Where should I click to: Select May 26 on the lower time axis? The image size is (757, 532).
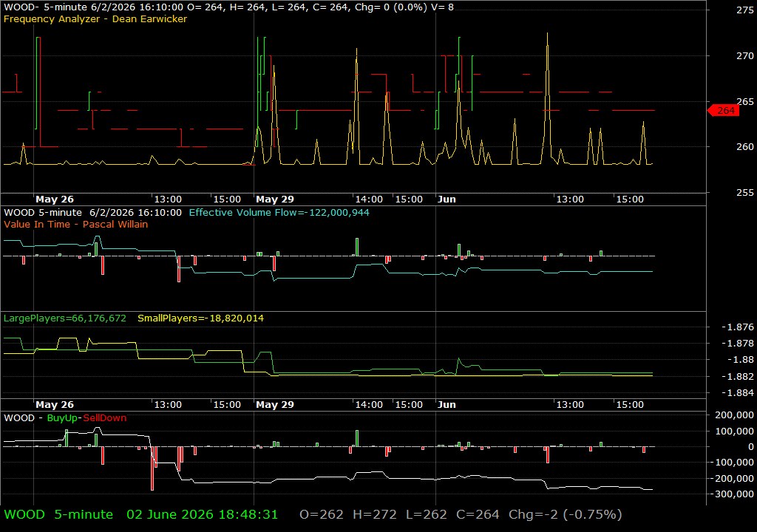[55, 405]
